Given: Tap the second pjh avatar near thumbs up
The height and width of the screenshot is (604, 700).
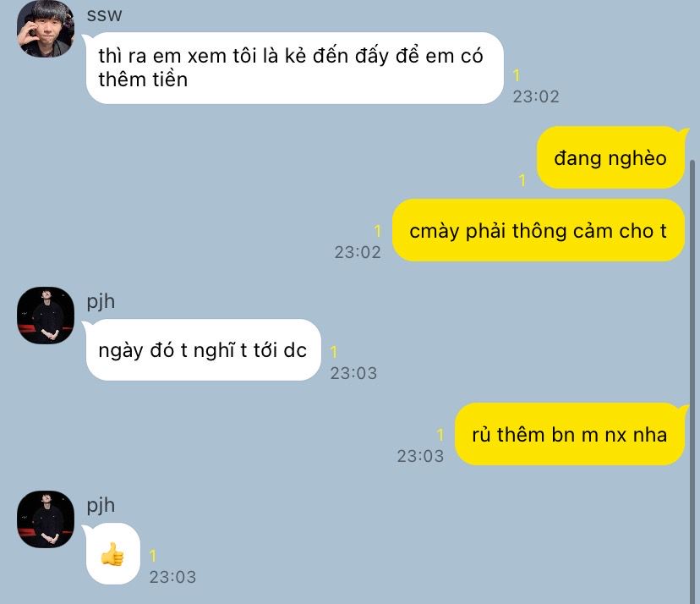Looking at the screenshot, I should (x=46, y=519).
